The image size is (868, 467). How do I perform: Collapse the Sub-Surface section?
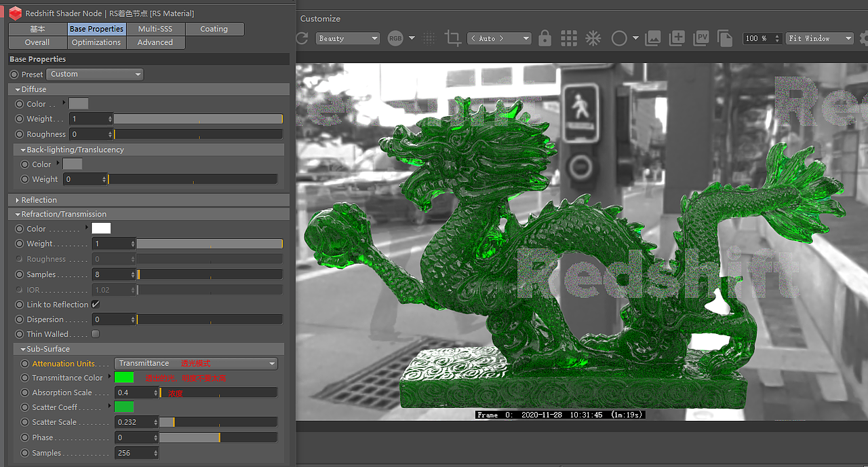23,349
